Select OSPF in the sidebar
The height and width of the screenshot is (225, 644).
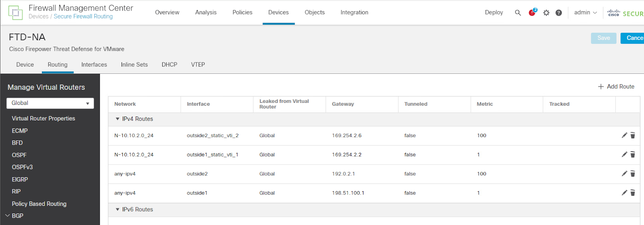click(19, 155)
